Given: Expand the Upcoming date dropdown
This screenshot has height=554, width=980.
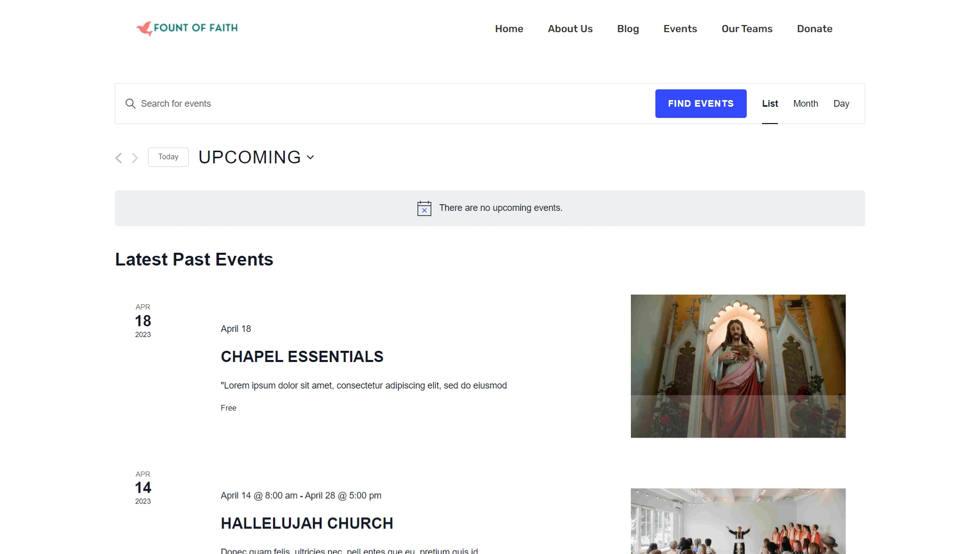Looking at the screenshot, I should [x=256, y=157].
